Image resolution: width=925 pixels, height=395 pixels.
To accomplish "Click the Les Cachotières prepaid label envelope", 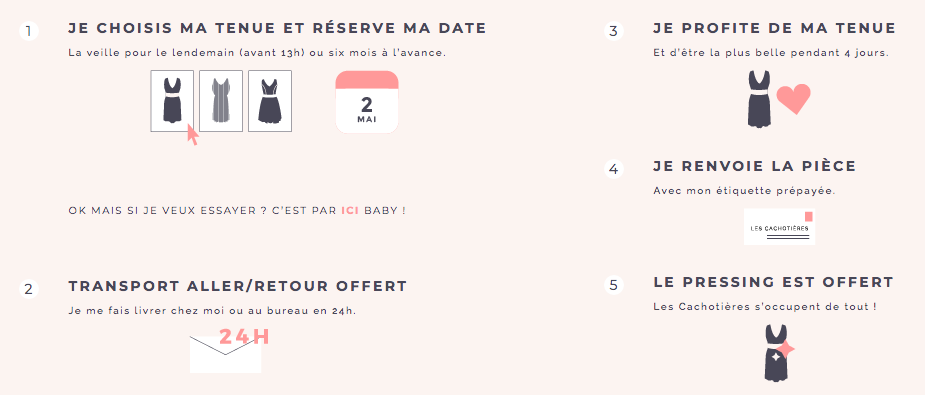I will 779,226.
